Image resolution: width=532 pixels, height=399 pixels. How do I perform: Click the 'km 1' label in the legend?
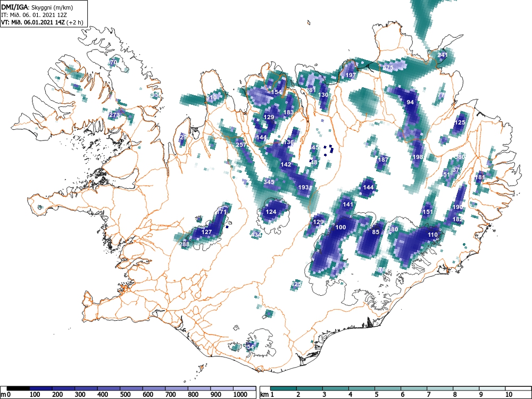pos(267,394)
